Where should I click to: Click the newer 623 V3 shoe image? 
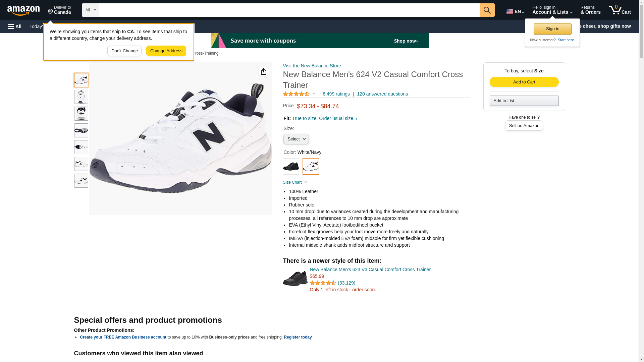tap(295, 279)
